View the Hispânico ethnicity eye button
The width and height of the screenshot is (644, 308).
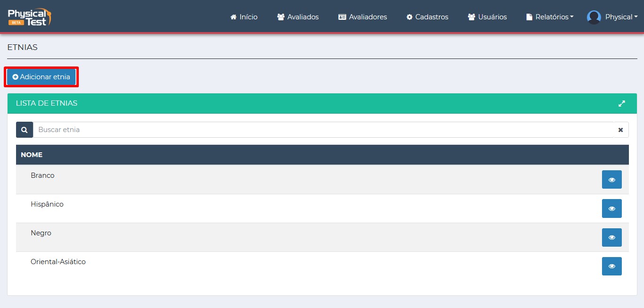(611, 208)
